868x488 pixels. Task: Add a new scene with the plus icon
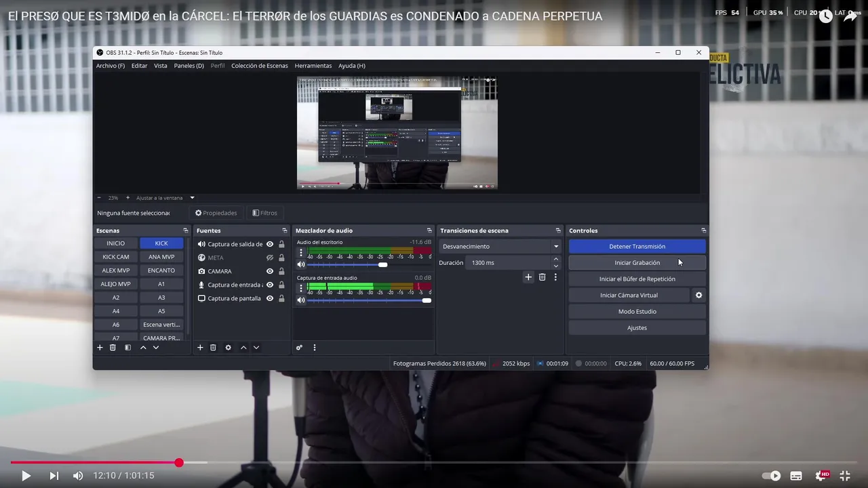(x=100, y=348)
